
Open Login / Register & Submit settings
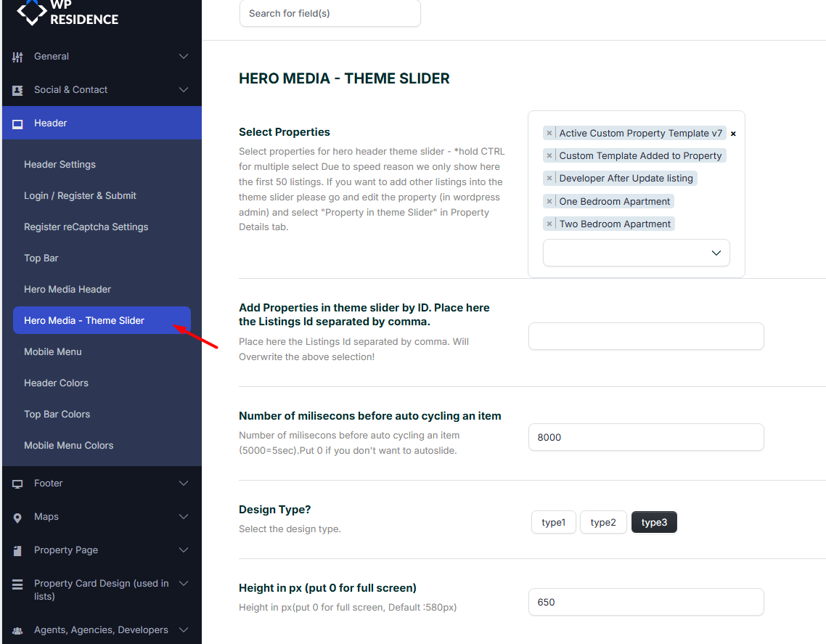coord(80,195)
